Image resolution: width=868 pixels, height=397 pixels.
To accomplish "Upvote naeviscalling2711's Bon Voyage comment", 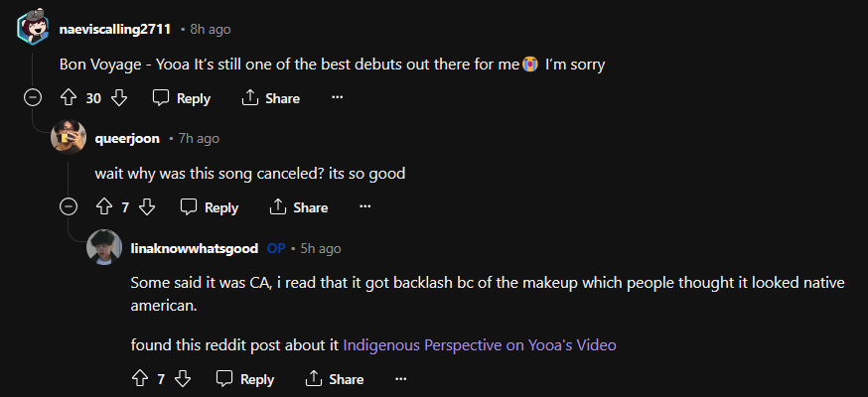I will point(69,98).
